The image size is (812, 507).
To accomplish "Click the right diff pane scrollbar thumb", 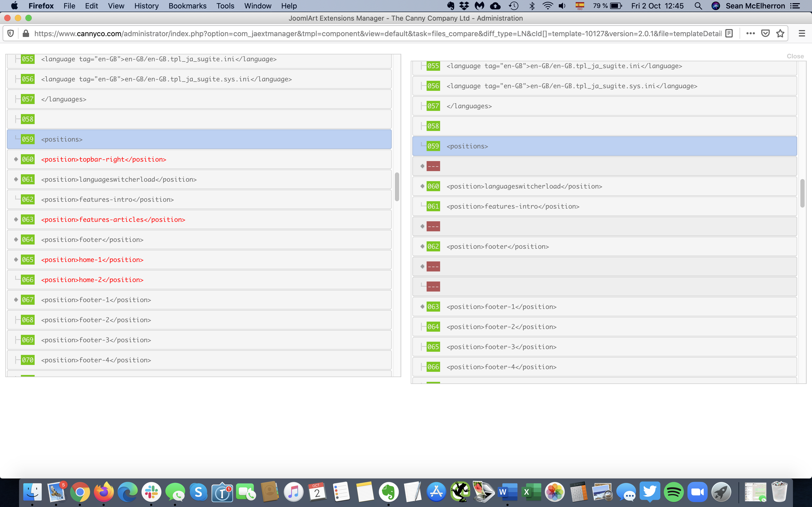I will tap(802, 194).
